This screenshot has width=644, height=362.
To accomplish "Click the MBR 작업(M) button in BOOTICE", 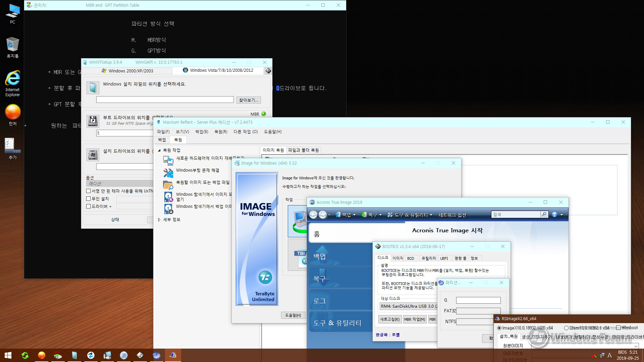I will pos(415,319).
